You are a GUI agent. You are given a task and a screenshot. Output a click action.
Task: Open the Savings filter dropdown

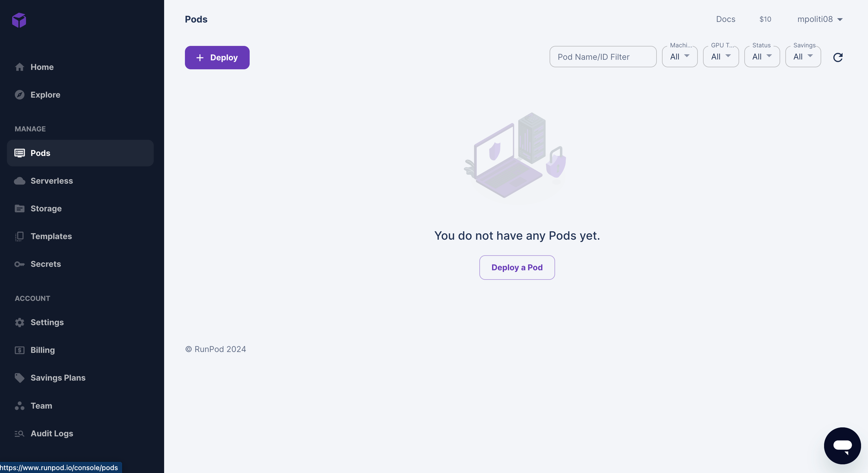tap(803, 57)
